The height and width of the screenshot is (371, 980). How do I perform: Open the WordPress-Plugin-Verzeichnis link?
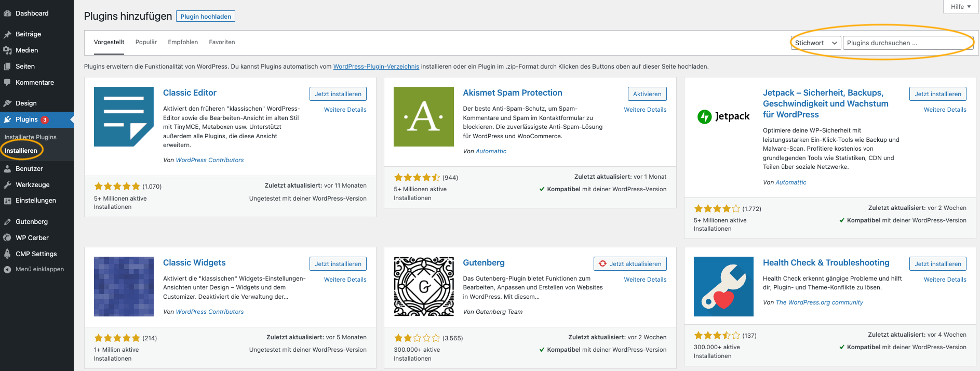[x=376, y=67]
